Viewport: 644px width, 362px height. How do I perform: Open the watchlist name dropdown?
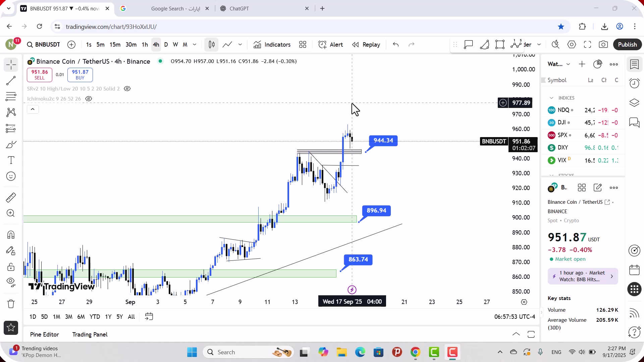(559, 64)
